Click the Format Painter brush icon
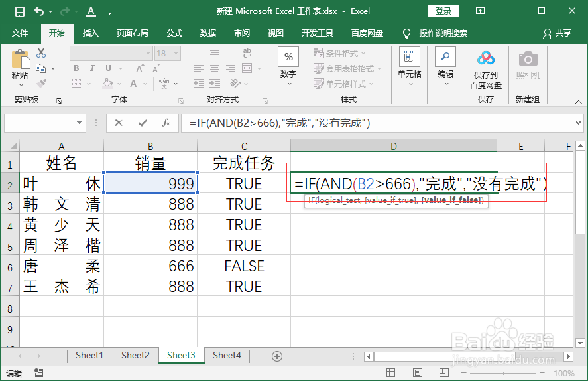Viewport: 588px width, 381px height. 41,84
